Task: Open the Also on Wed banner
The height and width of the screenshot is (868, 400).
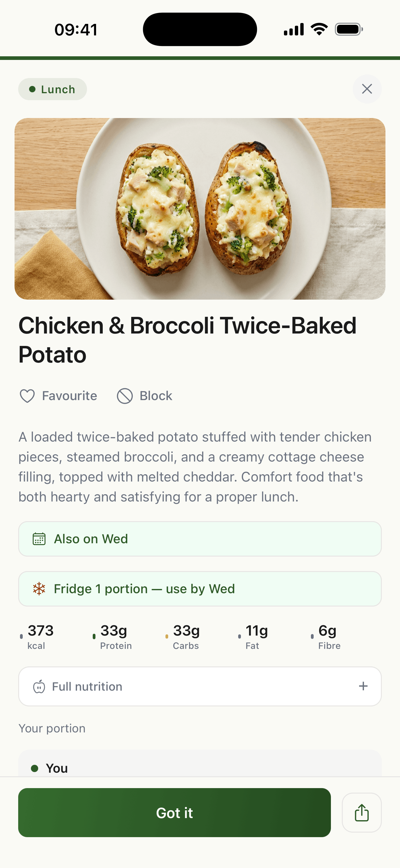Action: (200, 539)
